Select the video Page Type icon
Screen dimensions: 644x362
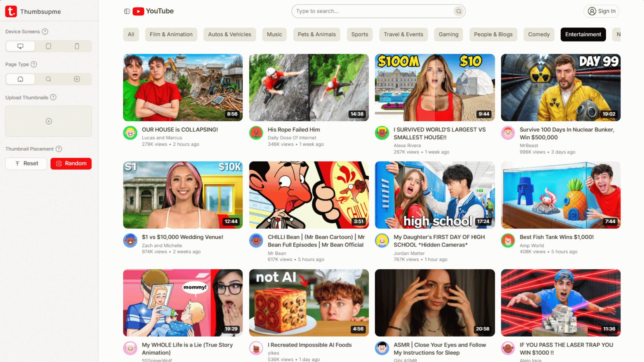[x=77, y=79]
